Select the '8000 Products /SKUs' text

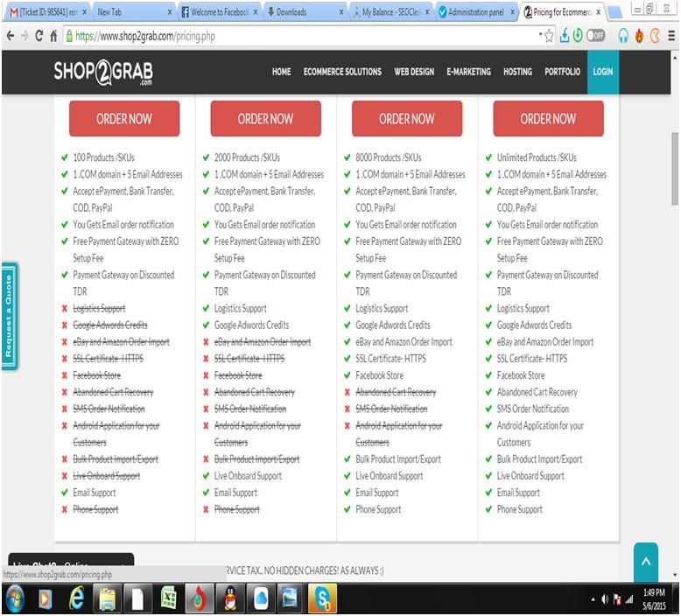(389, 157)
